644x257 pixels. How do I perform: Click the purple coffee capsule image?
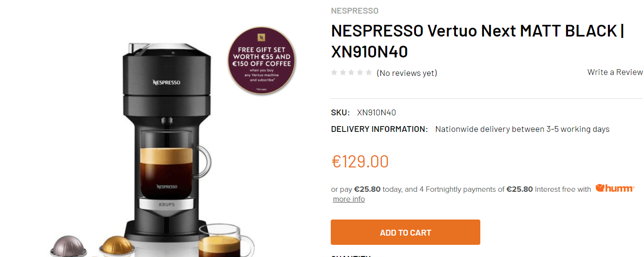(69, 246)
